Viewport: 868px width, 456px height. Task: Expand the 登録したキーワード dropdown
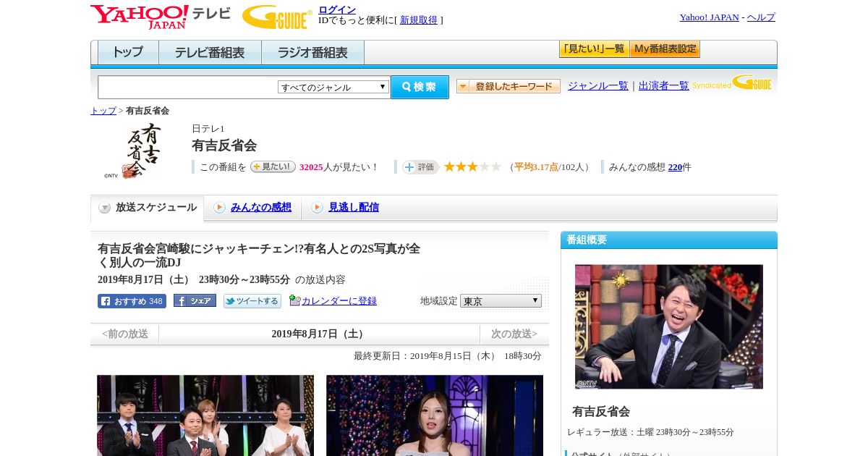tap(509, 86)
